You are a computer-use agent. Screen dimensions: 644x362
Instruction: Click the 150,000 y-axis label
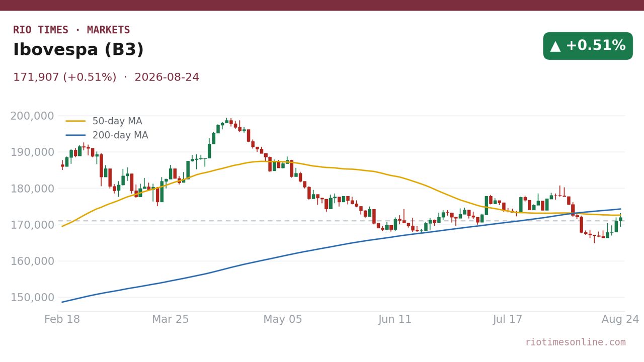coord(32,297)
